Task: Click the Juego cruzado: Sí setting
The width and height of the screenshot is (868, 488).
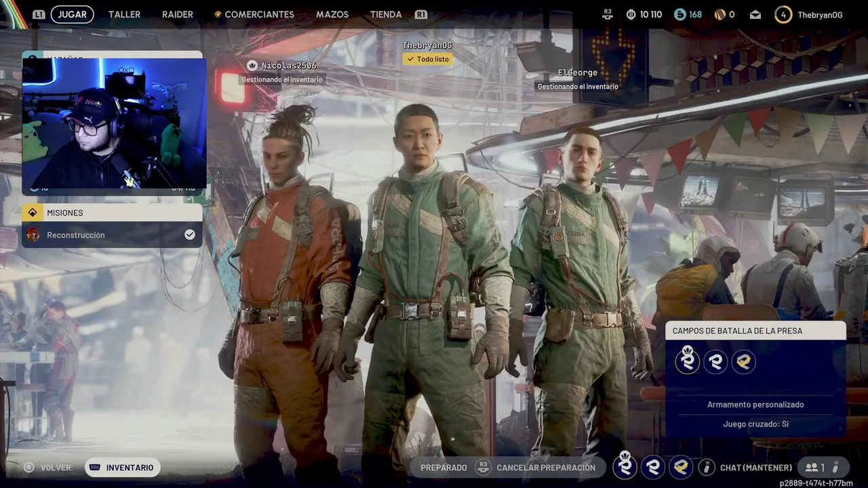Action: point(755,424)
